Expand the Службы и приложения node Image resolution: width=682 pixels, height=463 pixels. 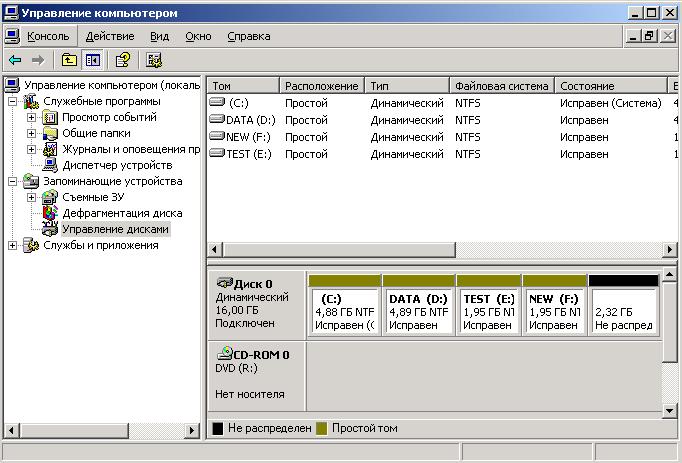13,245
